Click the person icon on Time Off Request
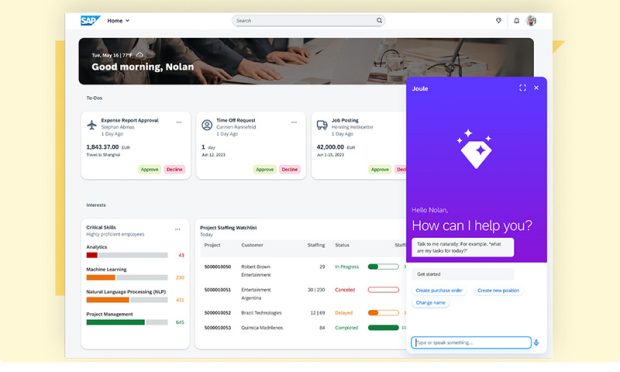Viewport: 620px width, 372px height. (x=207, y=125)
